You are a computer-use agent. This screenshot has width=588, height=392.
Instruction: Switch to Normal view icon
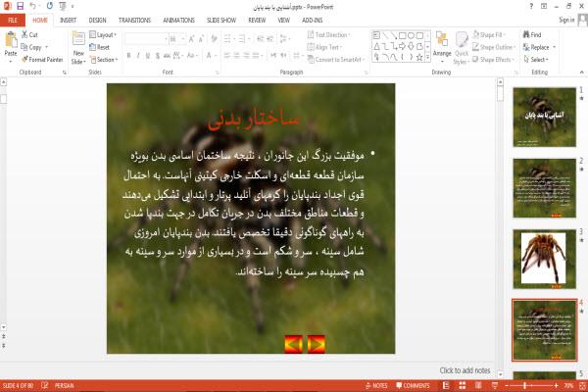(446, 385)
